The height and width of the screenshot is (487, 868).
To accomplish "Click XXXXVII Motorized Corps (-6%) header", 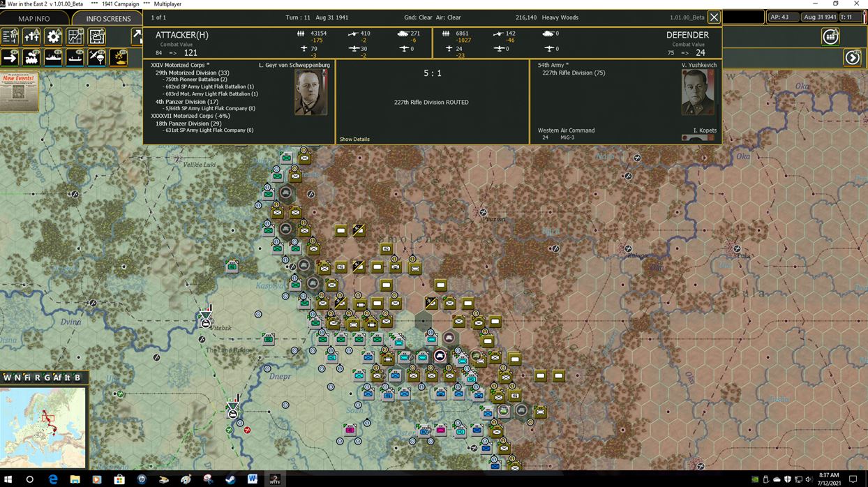I will (190, 116).
